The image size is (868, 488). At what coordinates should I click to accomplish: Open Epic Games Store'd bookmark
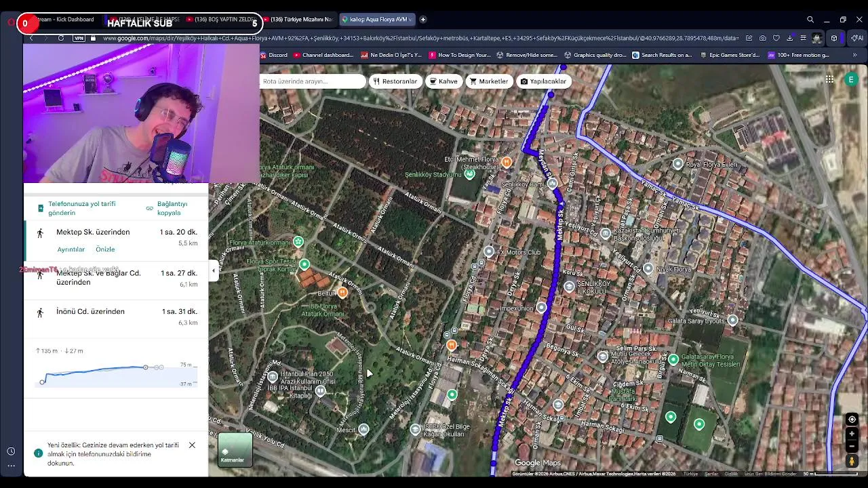[729, 55]
